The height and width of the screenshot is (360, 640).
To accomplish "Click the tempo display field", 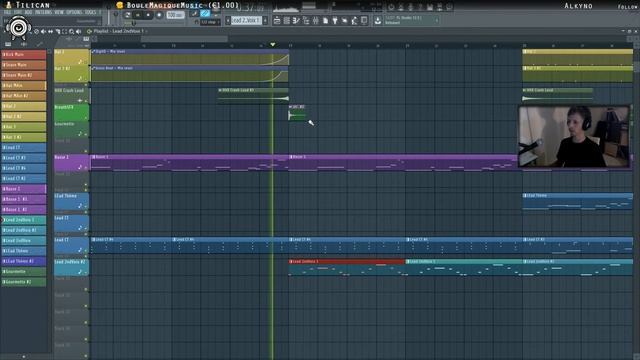I will pos(176,15).
